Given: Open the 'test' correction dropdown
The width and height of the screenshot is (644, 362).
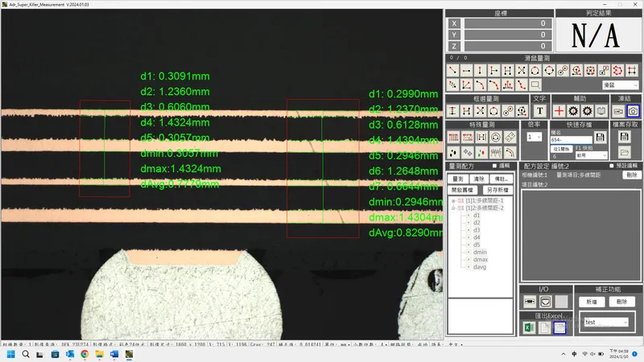Looking at the screenshot, I should click(605, 322).
